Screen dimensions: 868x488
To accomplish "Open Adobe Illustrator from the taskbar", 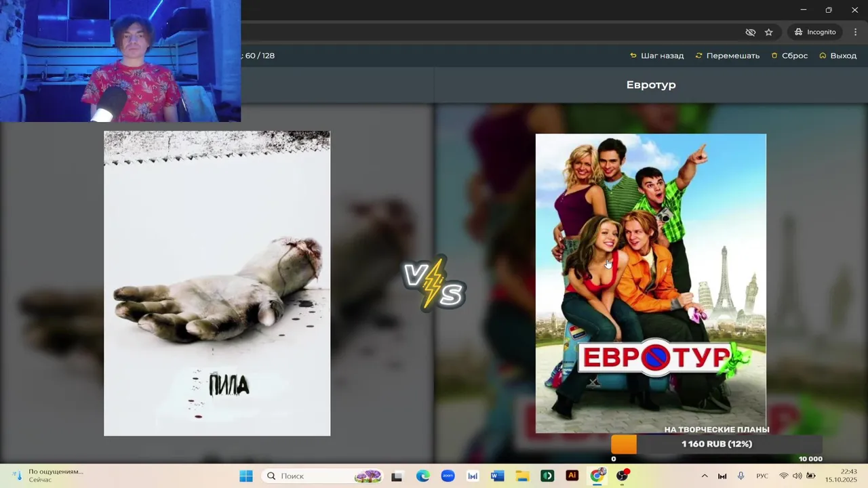I will (572, 476).
